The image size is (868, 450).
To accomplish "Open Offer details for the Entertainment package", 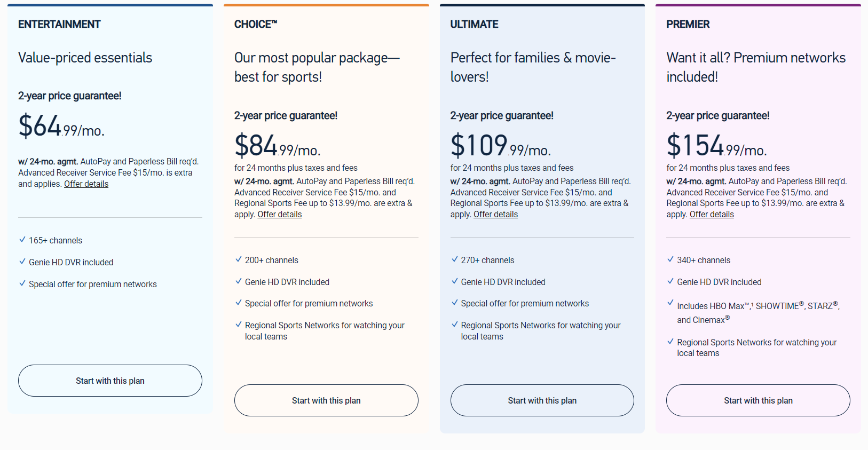I will 86,184.
